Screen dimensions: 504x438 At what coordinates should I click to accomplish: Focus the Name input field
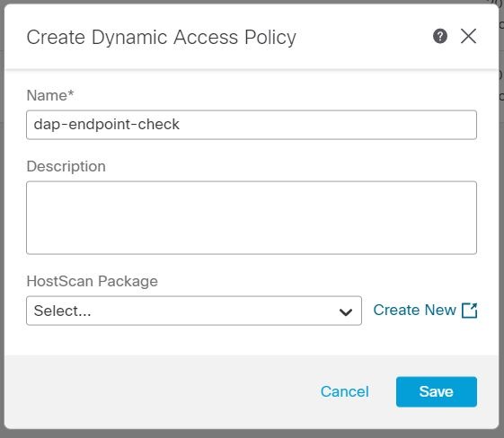pyautogui.click(x=252, y=125)
